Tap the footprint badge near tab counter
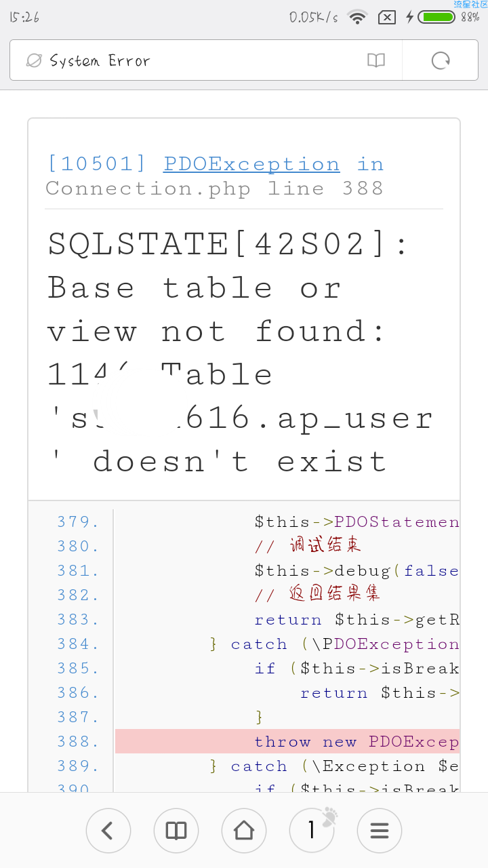Screen dimensions: 488x868 click(x=329, y=816)
